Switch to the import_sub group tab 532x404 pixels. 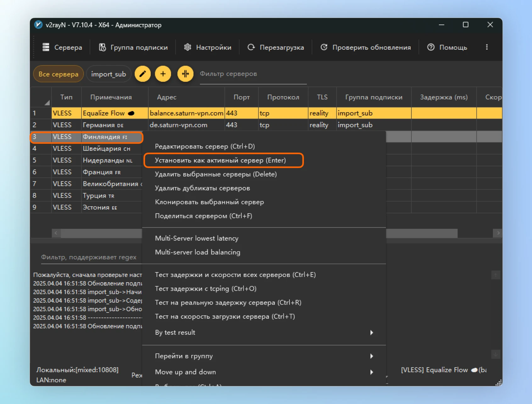click(109, 74)
